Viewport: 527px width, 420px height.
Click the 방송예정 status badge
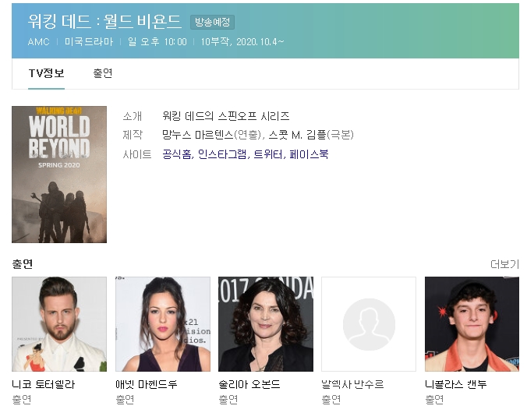(212, 23)
